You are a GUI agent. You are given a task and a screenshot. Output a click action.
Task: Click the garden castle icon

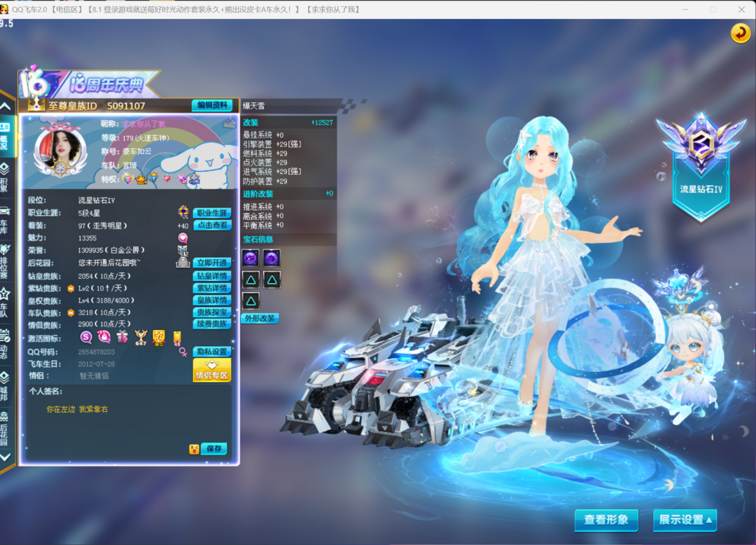(183, 263)
